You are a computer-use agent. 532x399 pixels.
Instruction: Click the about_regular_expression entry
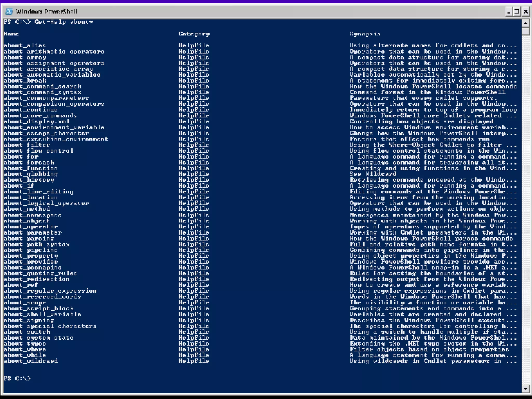click(x=50, y=291)
